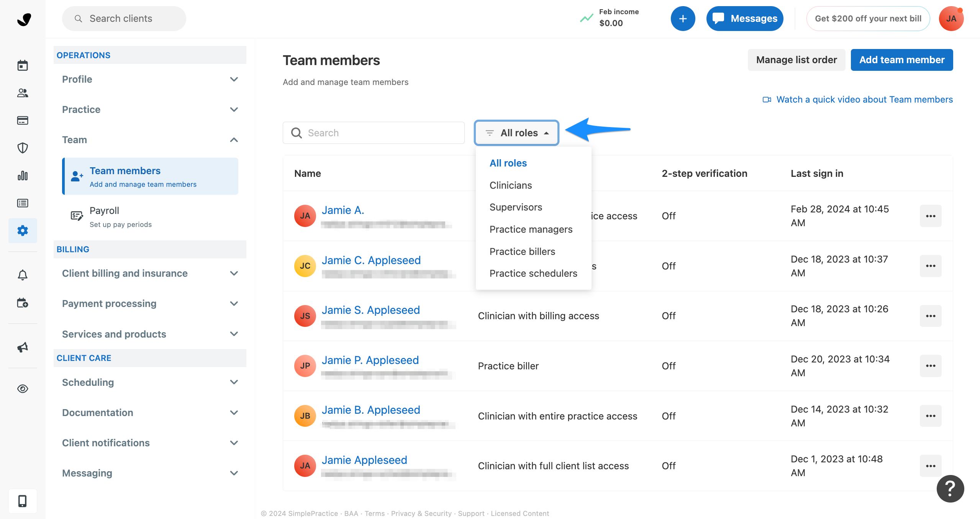Click the SimplePractice logo

pyautogui.click(x=24, y=19)
